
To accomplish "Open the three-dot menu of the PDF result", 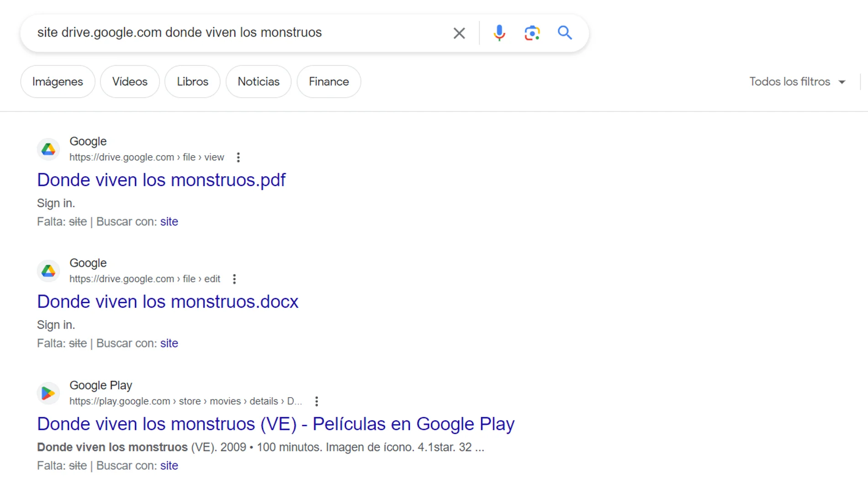I will 238,157.
